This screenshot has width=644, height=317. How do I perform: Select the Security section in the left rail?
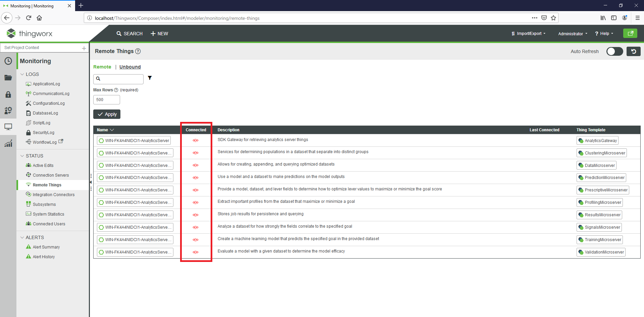click(x=8, y=94)
